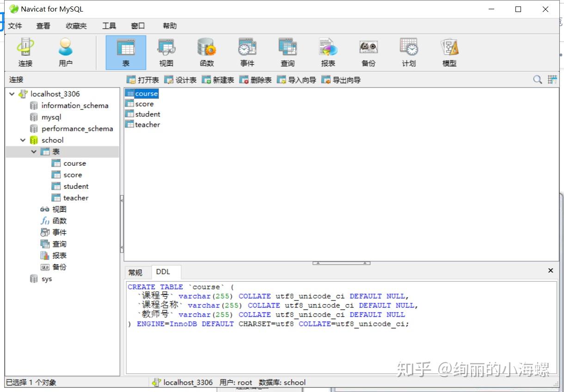Viewport: 564px width, 392px height.
Task: Switch view using the grid layout icon
Action: [552, 79]
